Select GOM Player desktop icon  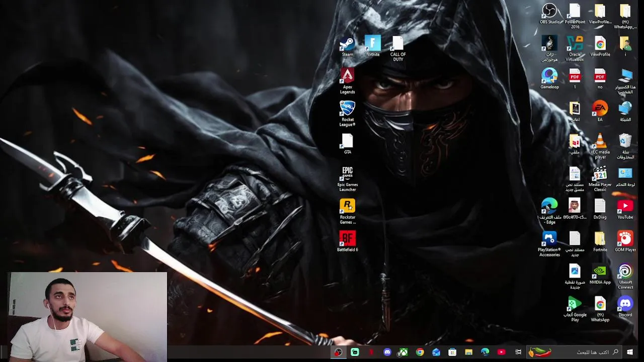(625, 242)
